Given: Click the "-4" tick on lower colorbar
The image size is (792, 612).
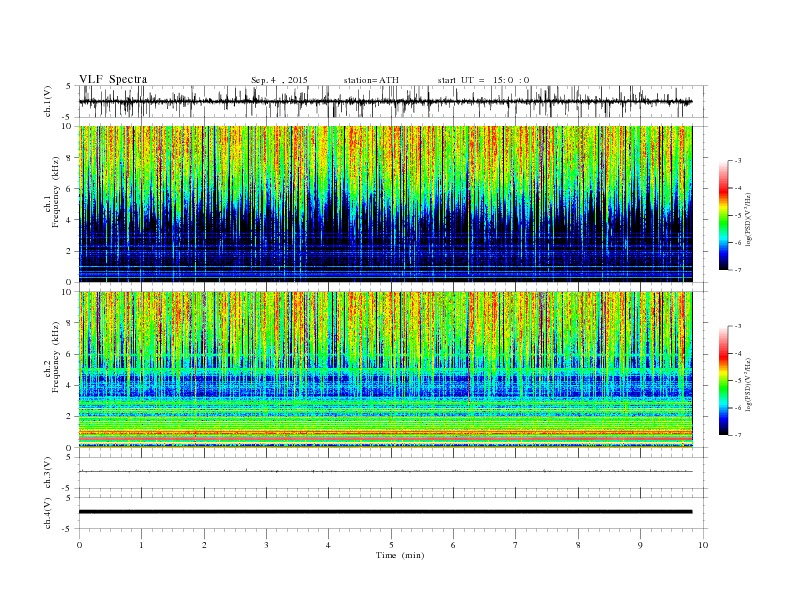Looking at the screenshot, I should click(x=737, y=353).
